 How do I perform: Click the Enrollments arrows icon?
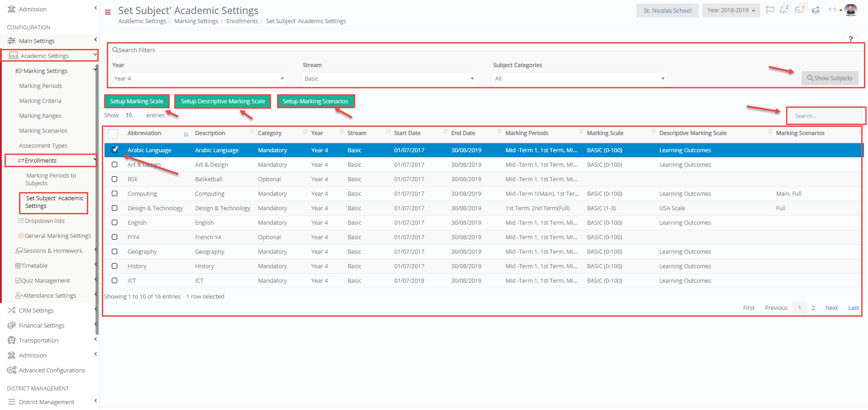(x=21, y=160)
